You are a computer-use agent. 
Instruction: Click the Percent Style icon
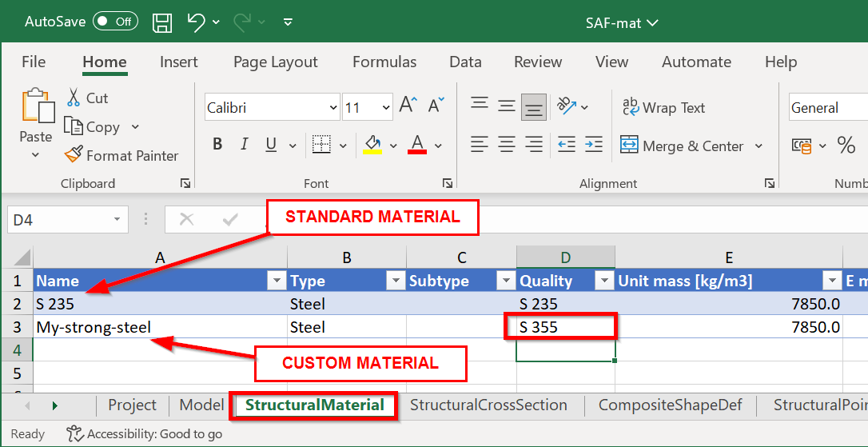point(846,146)
